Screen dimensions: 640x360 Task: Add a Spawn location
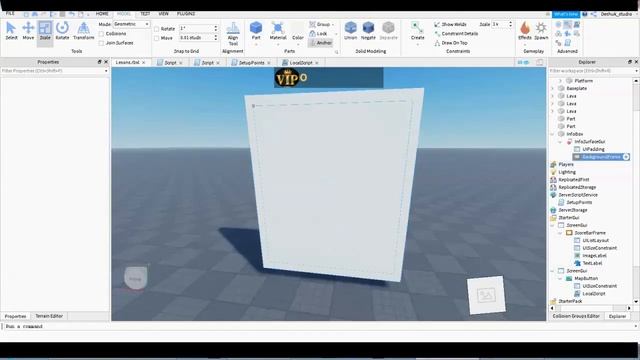tap(541, 31)
